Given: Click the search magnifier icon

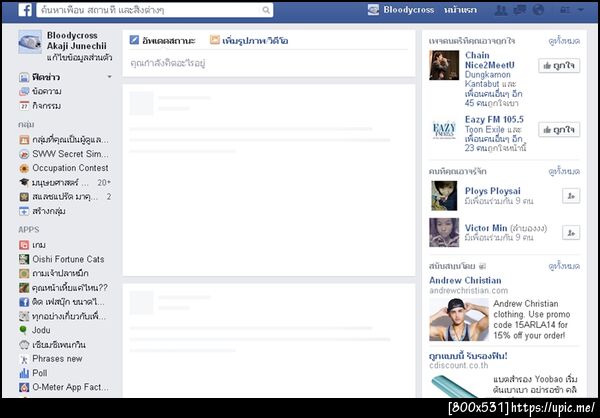Looking at the screenshot, I should [266, 10].
